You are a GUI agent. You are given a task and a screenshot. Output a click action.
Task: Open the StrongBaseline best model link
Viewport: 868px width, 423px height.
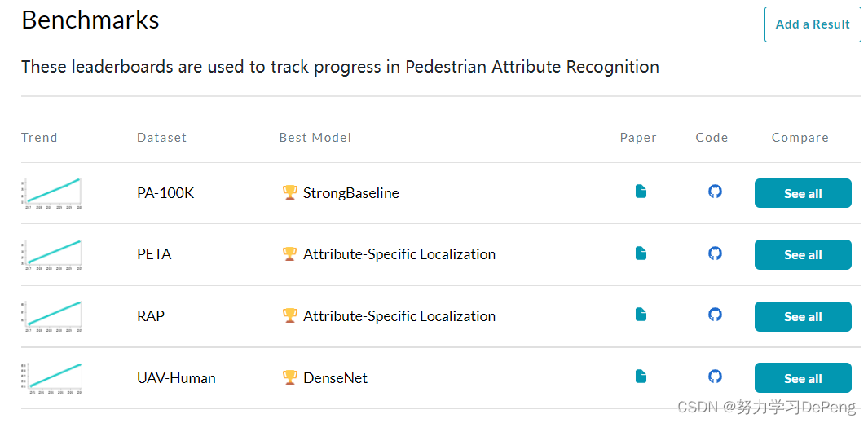pos(351,193)
